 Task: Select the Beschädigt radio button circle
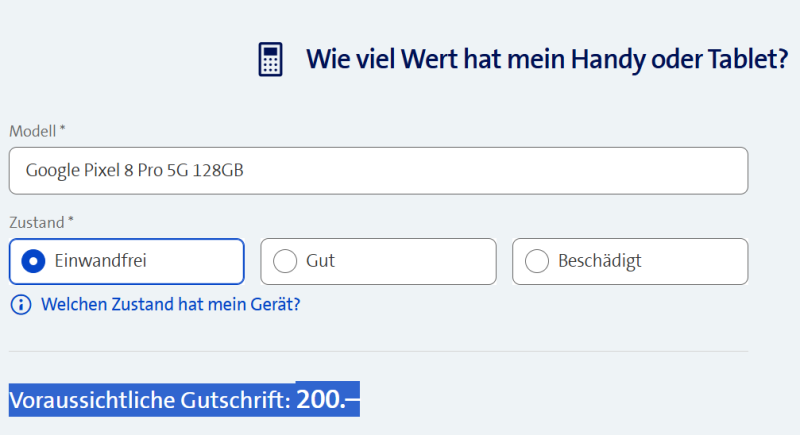coord(537,262)
